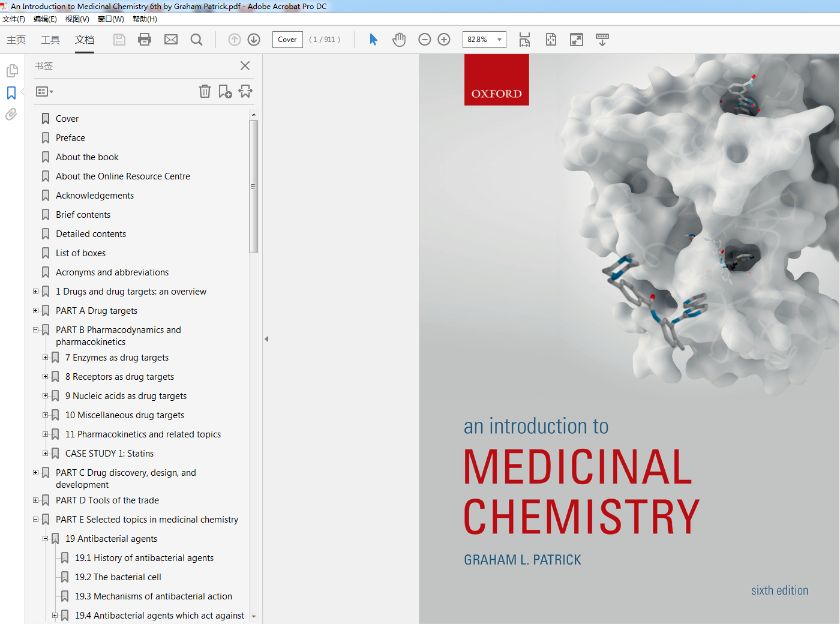Go to Acknowledgements bookmark
This screenshot has width=840, height=624.
pyautogui.click(x=95, y=196)
